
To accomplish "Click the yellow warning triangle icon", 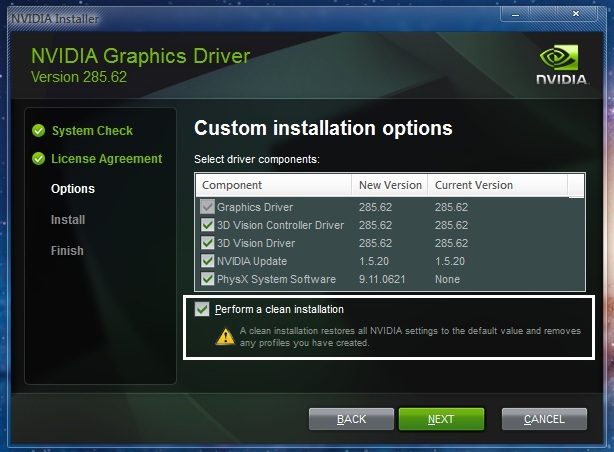I will point(226,336).
